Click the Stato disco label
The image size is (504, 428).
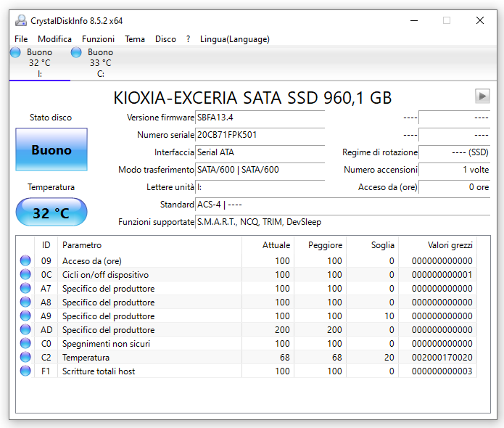51,118
